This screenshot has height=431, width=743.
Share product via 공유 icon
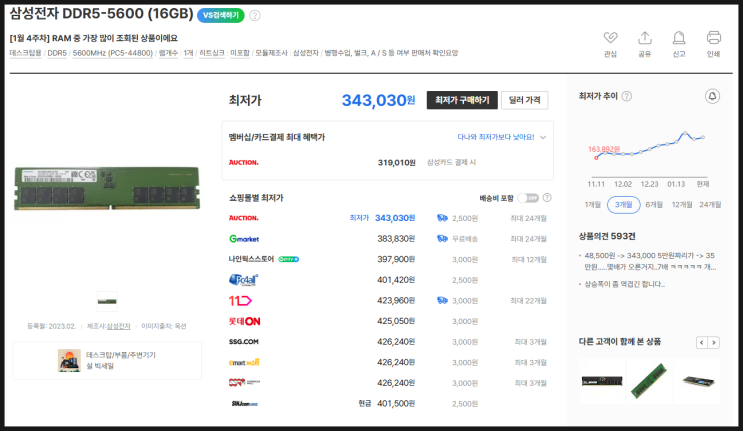(x=645, y=37)
